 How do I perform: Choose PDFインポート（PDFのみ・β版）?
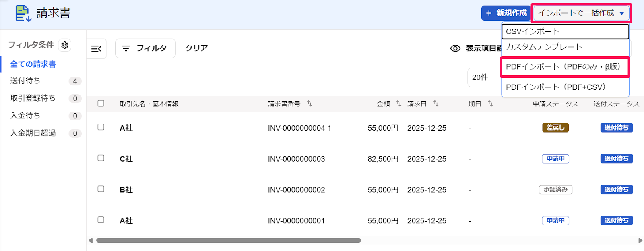click(565, 67)
